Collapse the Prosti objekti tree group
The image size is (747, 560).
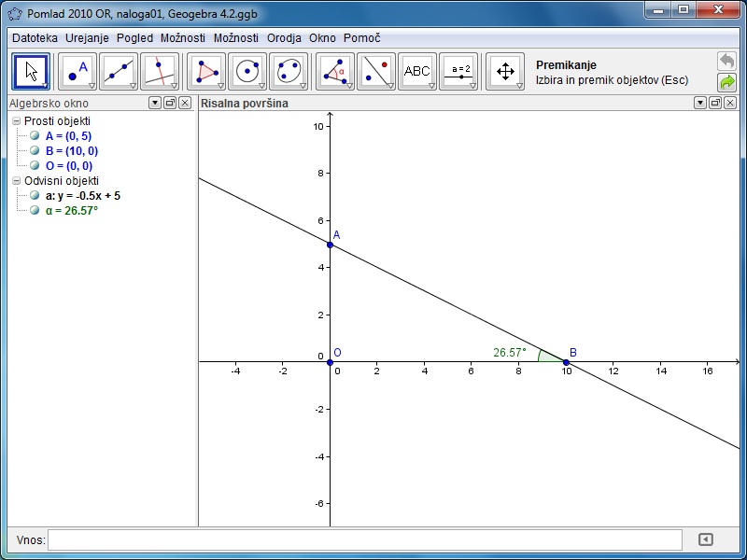click(x=16, y=121)
